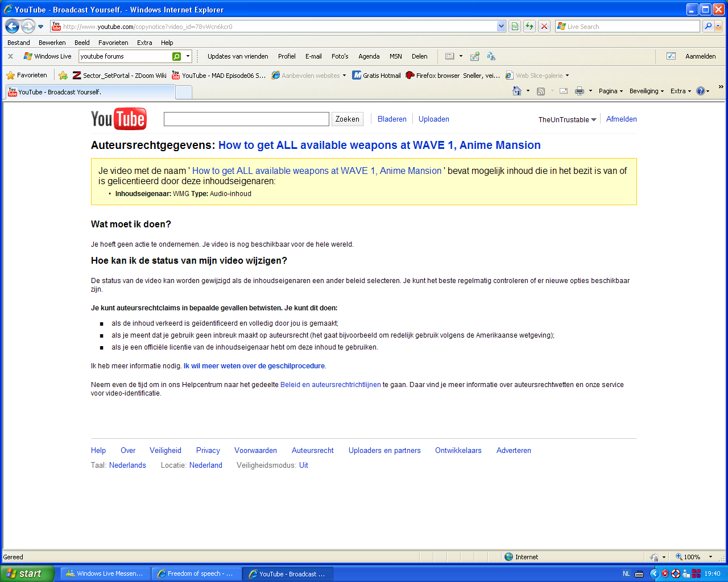Open the video title link in the heading

pos(379,145)
